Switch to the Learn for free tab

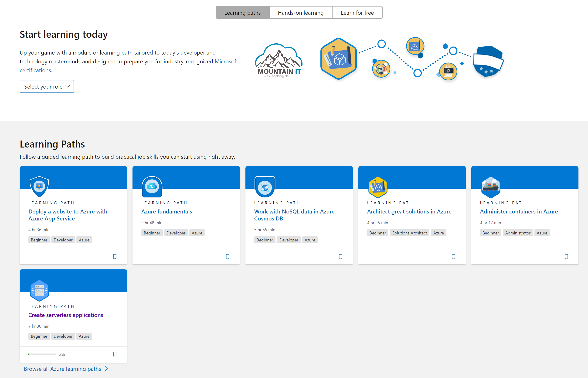[357, 13]
